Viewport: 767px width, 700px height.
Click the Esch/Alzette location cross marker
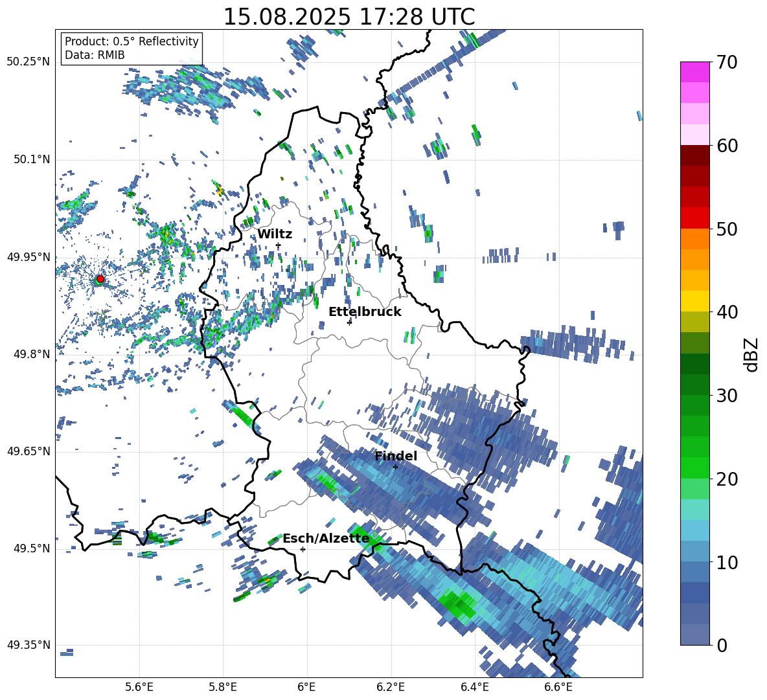303,549
